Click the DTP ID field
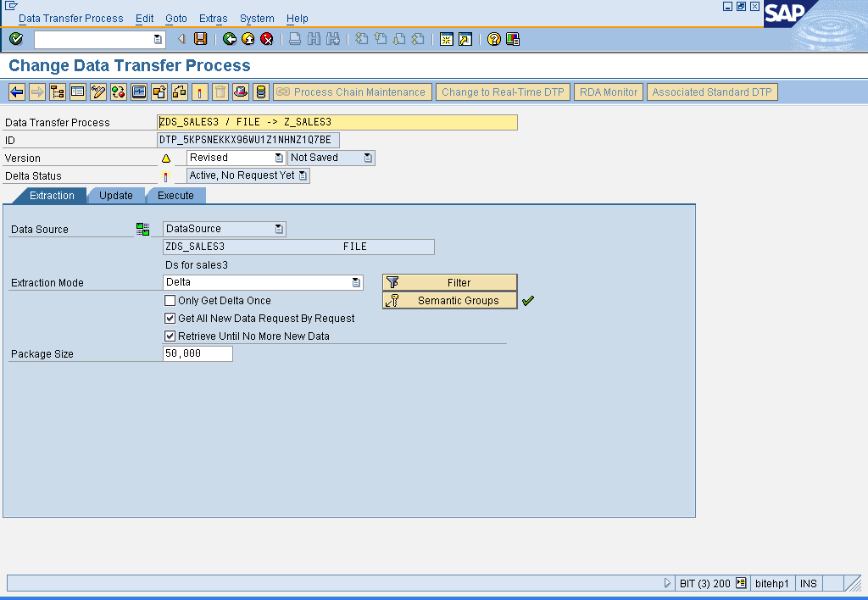The height and width of the screenshot is (600, 868). pos(248,140)
